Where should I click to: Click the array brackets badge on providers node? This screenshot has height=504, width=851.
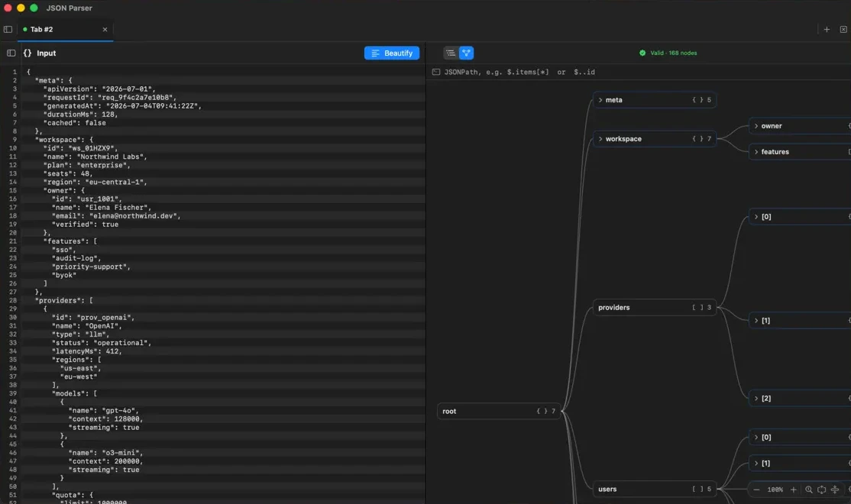[698, 308]
